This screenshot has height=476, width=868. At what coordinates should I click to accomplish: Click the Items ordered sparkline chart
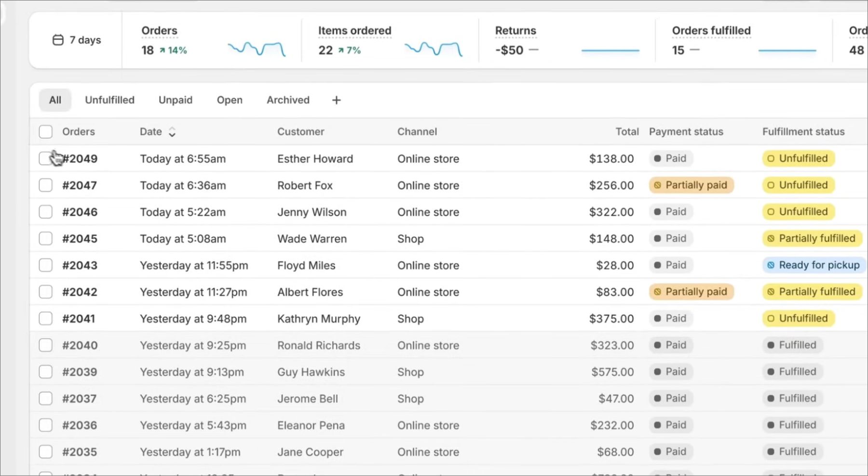(433, 49)
